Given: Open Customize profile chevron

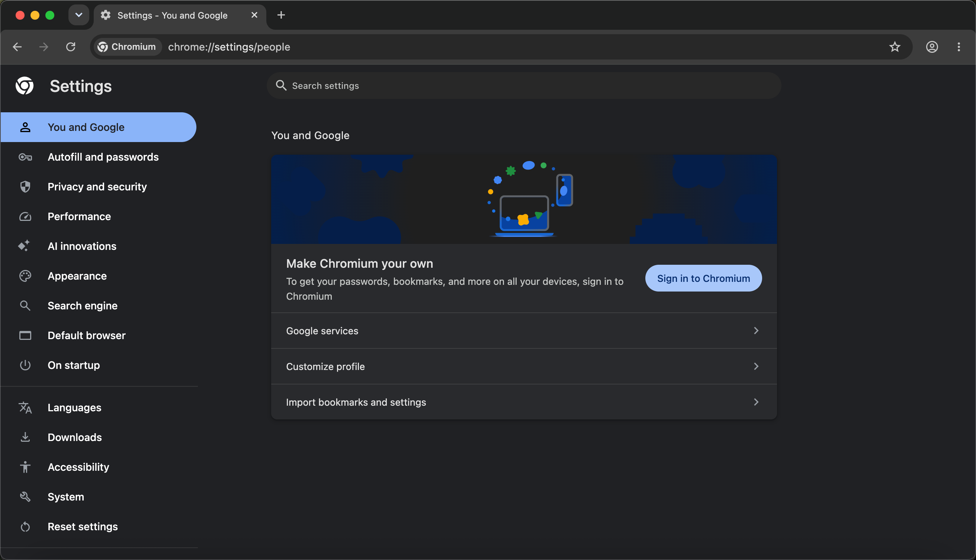Looking at the screenshot, I should coord(756,366).
